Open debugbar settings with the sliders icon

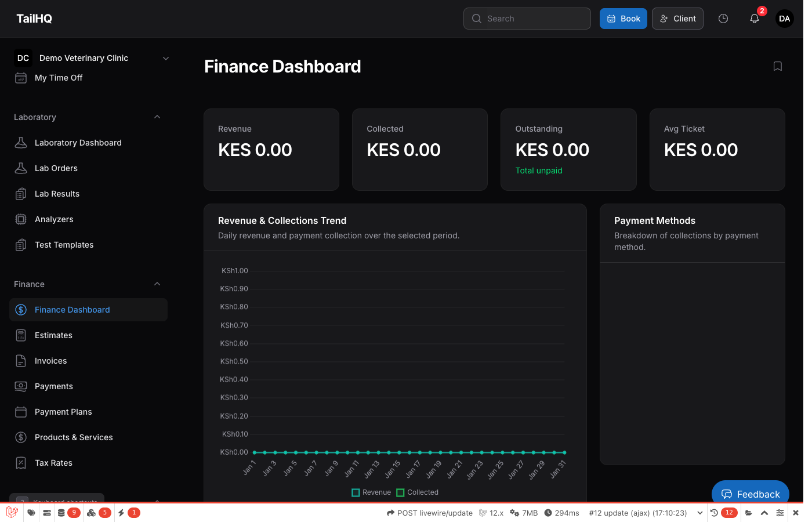click(780, 513)
